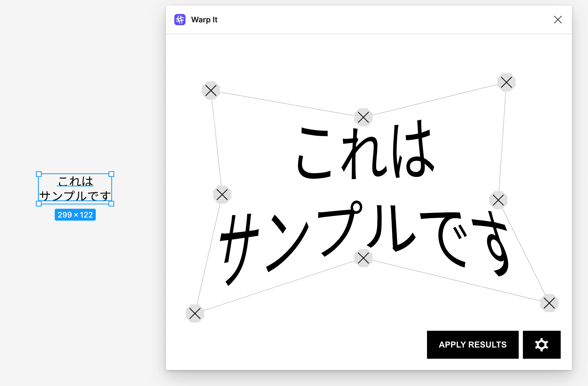Click the 299 × 122 dimension badge

point(75,214)
